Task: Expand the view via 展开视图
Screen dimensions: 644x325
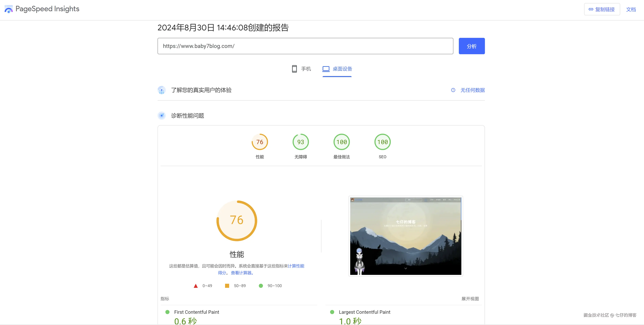Action: (470, 299)
